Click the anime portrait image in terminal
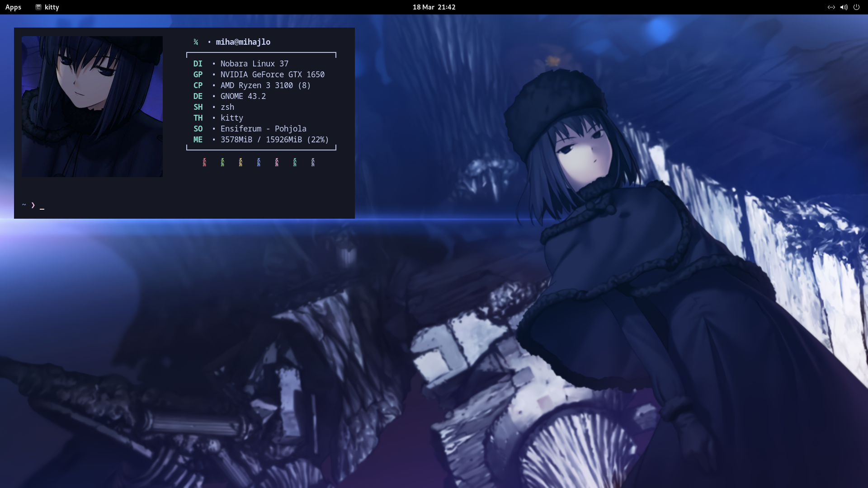Screen dimensions: 868x488 pyautogui.click(x=92, y=107)
